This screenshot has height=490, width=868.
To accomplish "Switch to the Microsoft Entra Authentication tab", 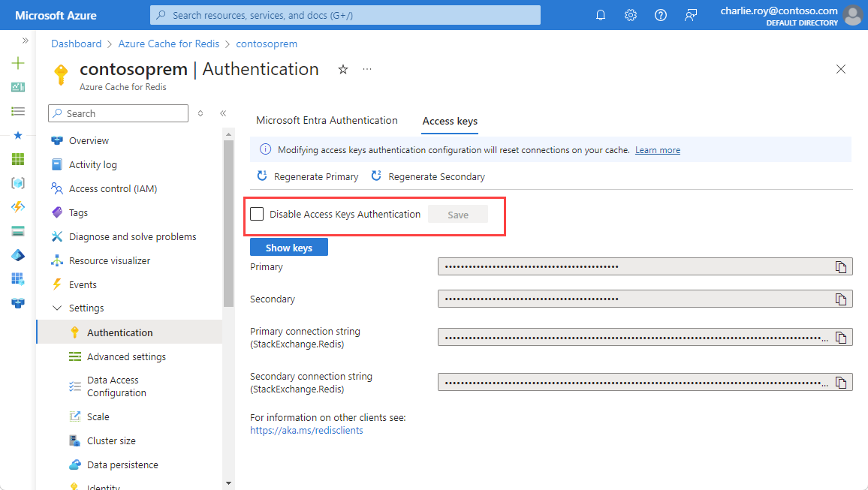I will tap(327, 120).
